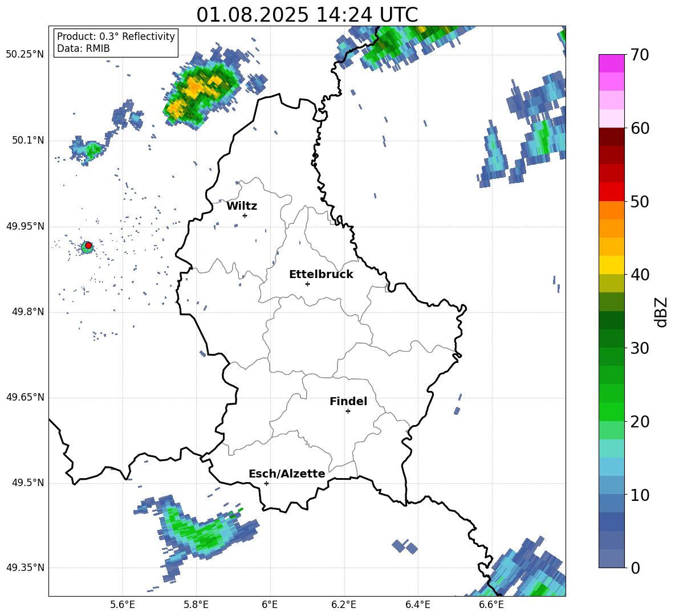Click the colorbar label "10"
Screen dimensions: 675x616
tap(640, 495)
